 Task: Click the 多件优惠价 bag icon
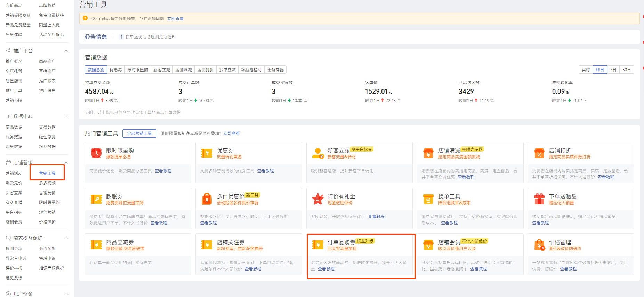click(x=207, y=199)
